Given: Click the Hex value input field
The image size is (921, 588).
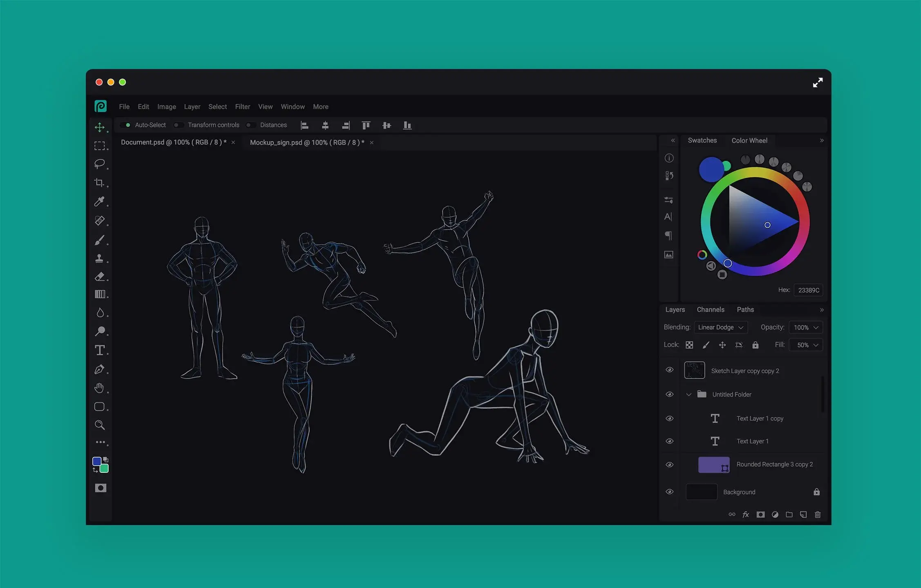Looking at the screenshot, I should pos(808,290).
